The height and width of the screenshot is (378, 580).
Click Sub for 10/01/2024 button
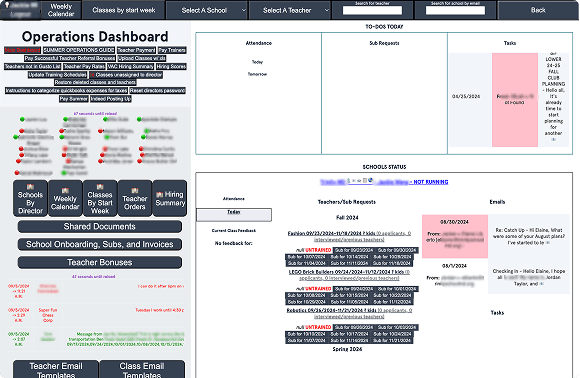pyautogui.click(x=397, y=289)
